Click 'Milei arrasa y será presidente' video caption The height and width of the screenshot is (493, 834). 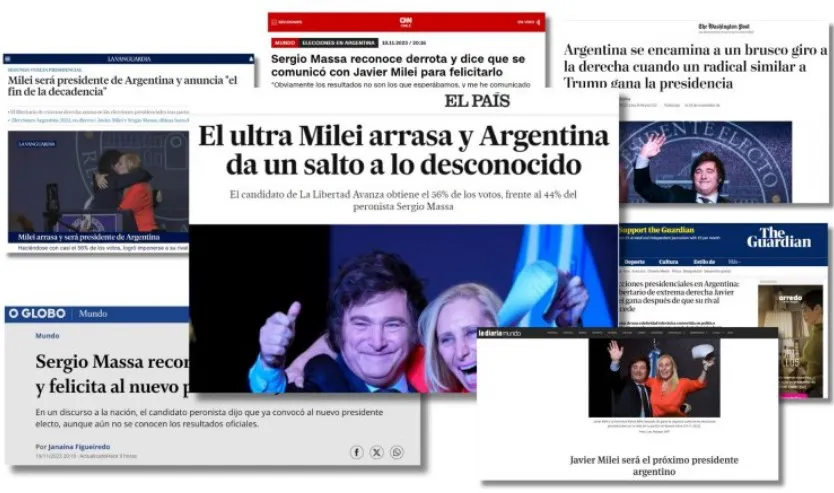89,237
